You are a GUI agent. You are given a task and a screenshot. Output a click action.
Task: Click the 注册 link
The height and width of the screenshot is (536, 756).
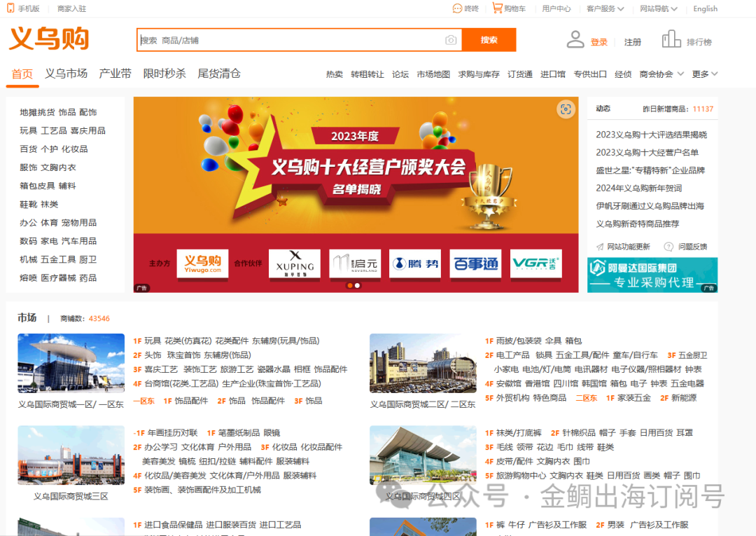point(633,43)
